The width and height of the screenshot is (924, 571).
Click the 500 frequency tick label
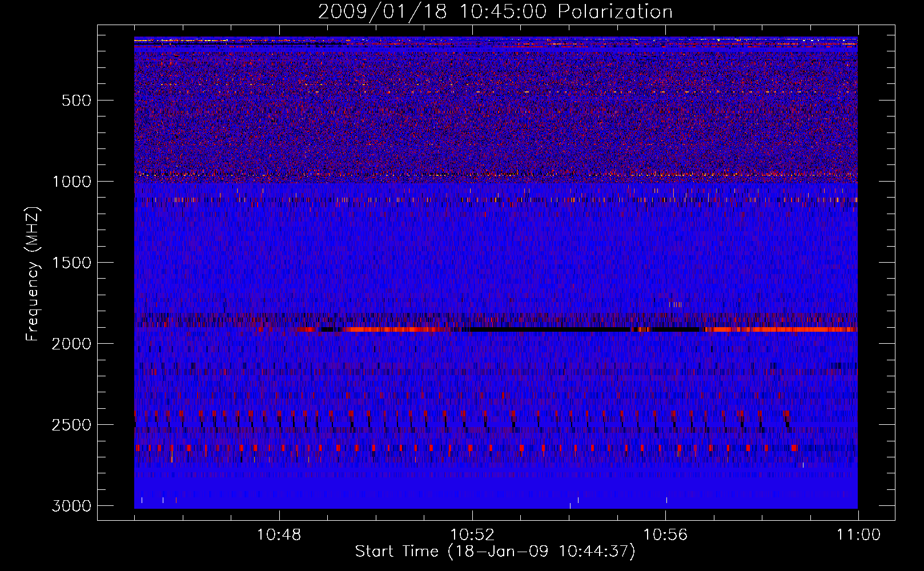point(77,100)
